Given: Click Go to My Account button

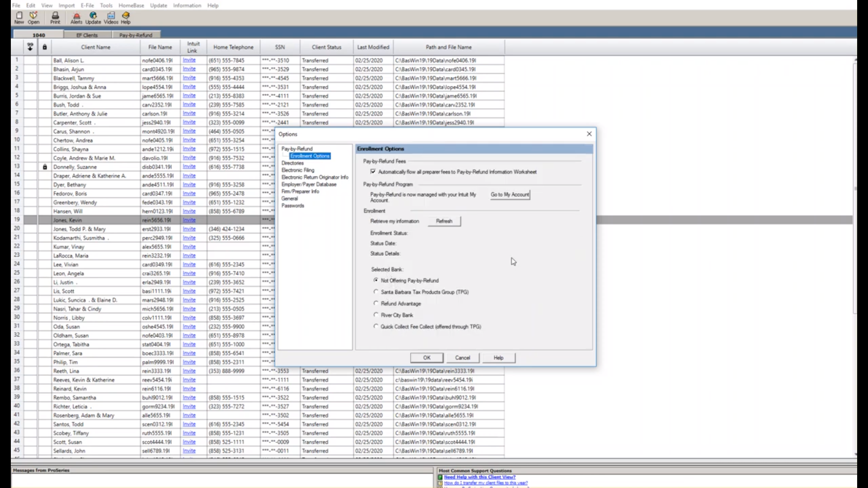Looking at the screenshot, I should (x=510, y=195).
